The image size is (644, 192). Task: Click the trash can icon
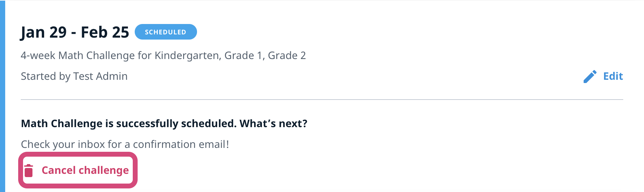29,171
